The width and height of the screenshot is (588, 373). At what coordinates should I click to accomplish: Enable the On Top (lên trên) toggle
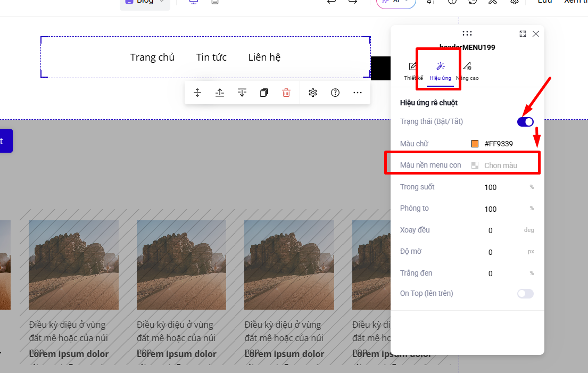(525, 294)
